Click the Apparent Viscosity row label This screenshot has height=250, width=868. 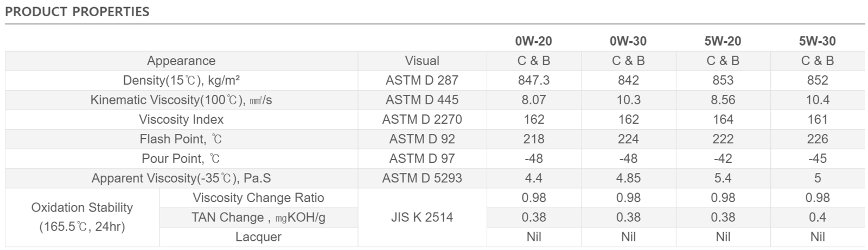181,178
